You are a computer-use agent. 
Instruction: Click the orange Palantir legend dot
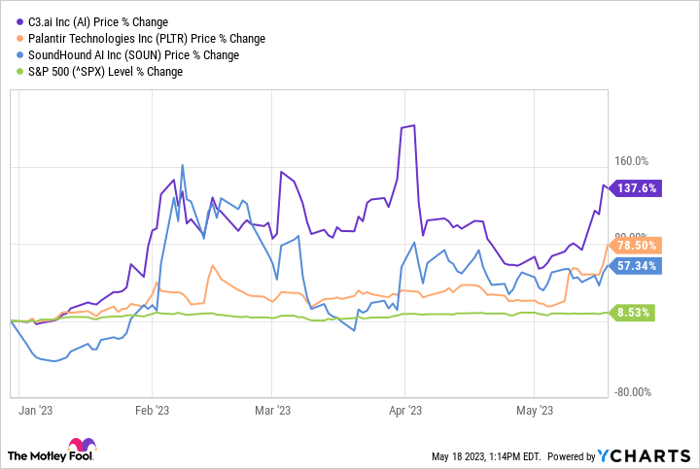14,38
